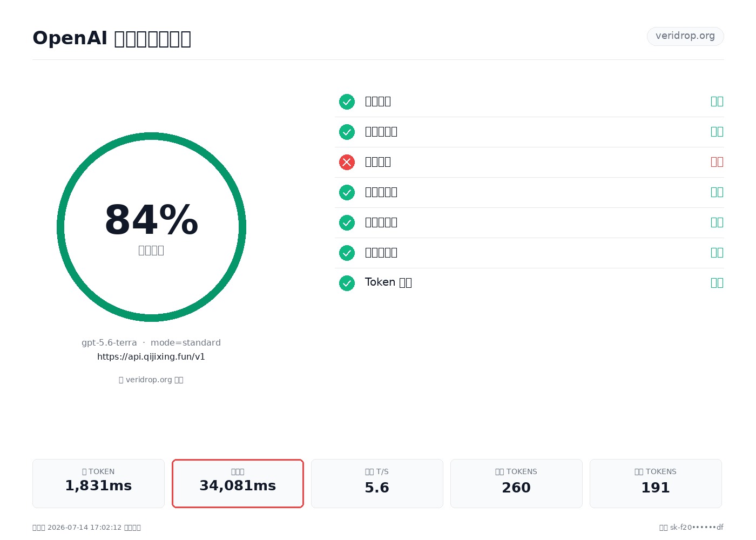Select the red status text on failed row

pyautogui.click(x=717, y=162)
